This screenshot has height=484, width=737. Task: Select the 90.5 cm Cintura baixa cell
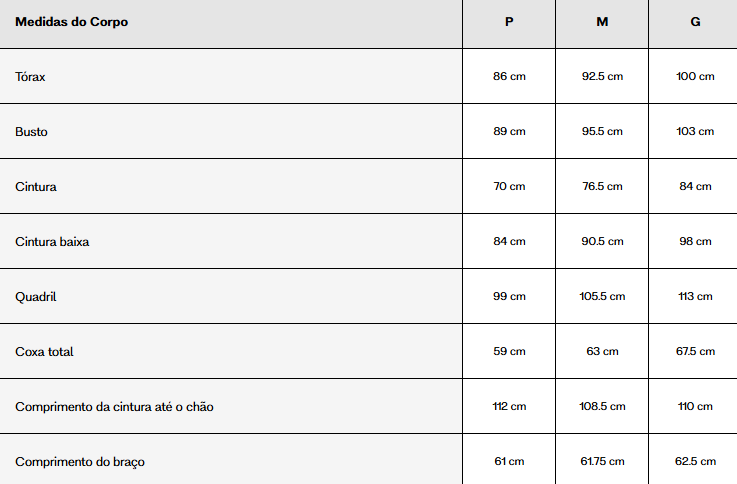[x=602, y=241]
